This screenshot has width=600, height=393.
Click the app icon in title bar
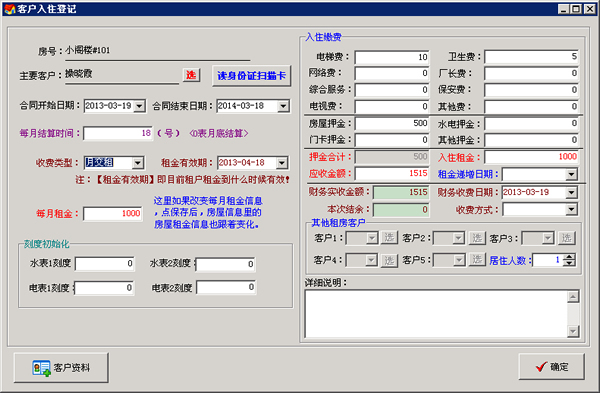pyautogui.click(x=9, y=9)
